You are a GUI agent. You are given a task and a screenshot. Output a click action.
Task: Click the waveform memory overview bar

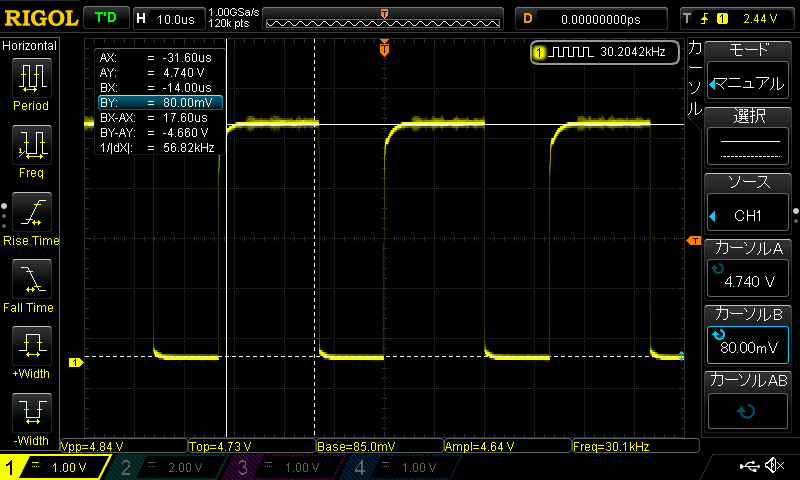tap(383, 19)
